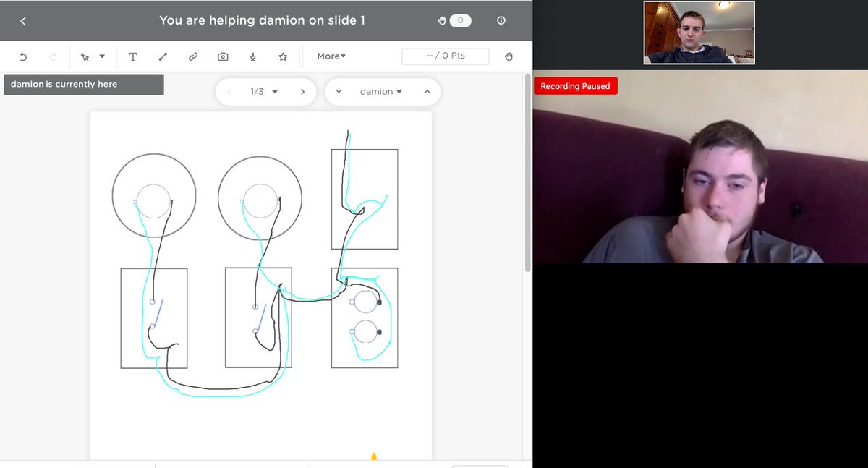Select the pointer selection tool

[85, 56]
